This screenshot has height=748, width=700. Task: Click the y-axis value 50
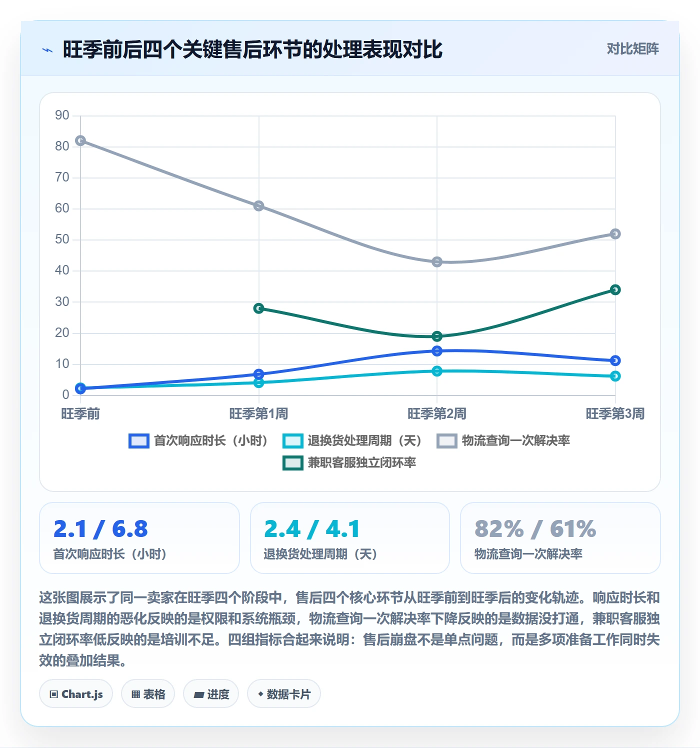(x=62, y=239)
